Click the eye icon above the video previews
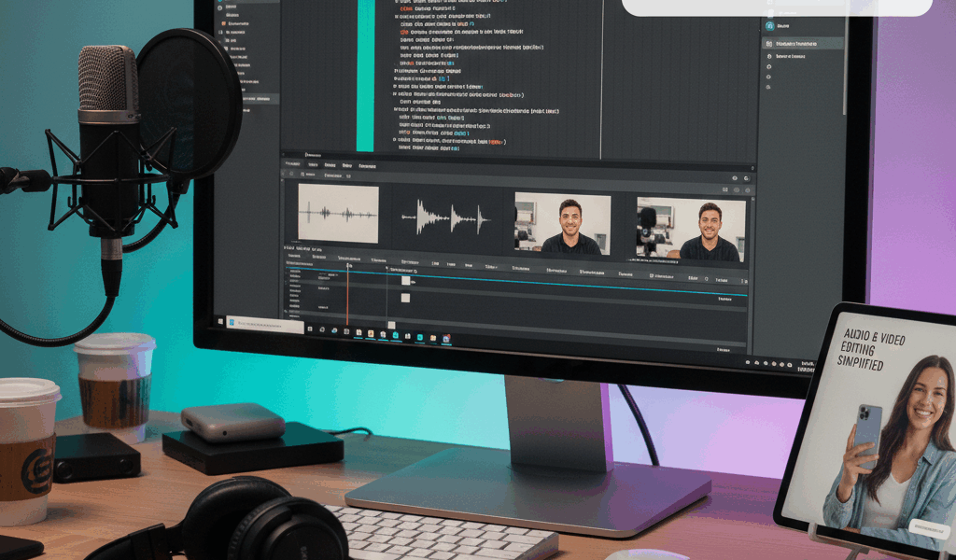 (735, 178)
